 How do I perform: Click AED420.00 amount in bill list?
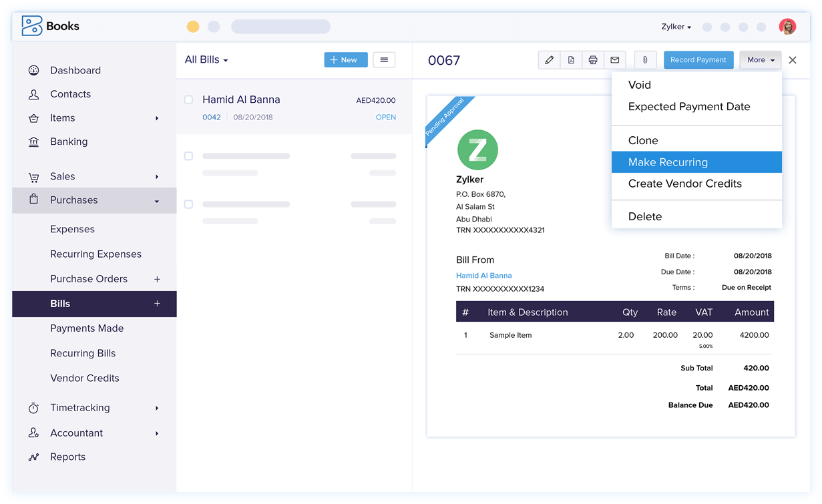[376, 101]
